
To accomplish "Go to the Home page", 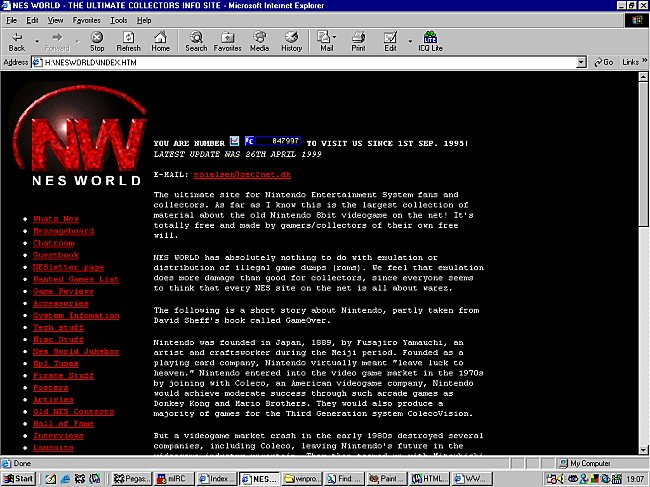I will pos(160,40).
